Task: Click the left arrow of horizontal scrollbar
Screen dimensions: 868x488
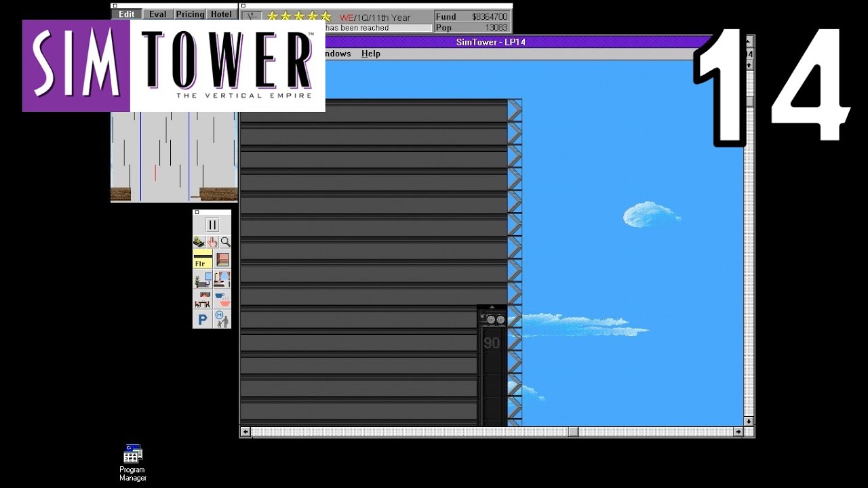Action: (245, 432)
